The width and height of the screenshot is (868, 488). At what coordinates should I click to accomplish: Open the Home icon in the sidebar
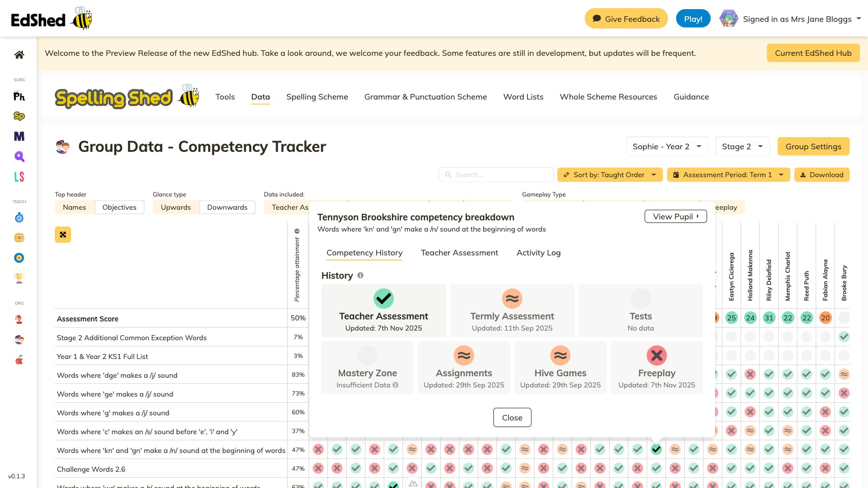pos(19,55)
